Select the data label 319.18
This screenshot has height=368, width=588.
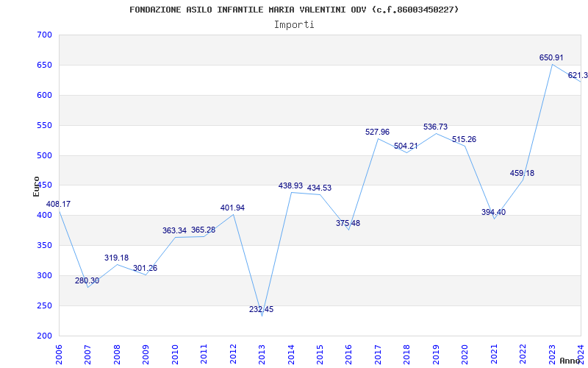tap(116, 258)
